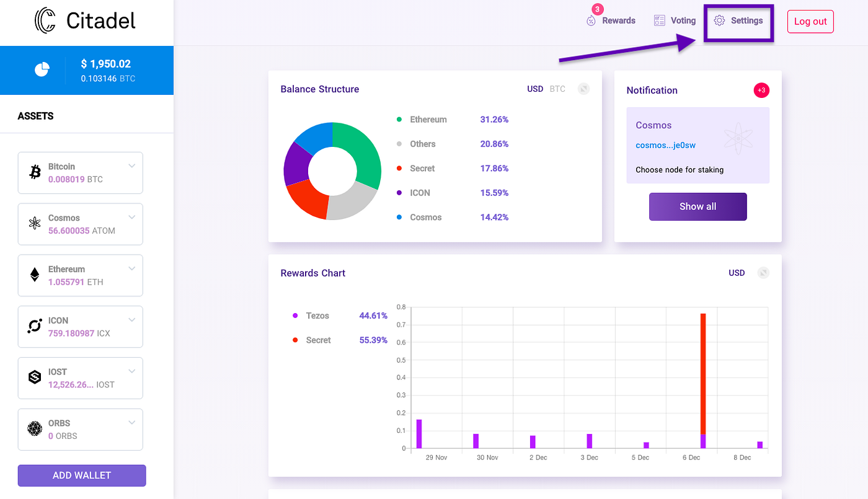Image resolution: width=868 pixels, height=499 pixels.
Task: Click the $ 1,950.02 total balance
Action: (x=106, y=64)
